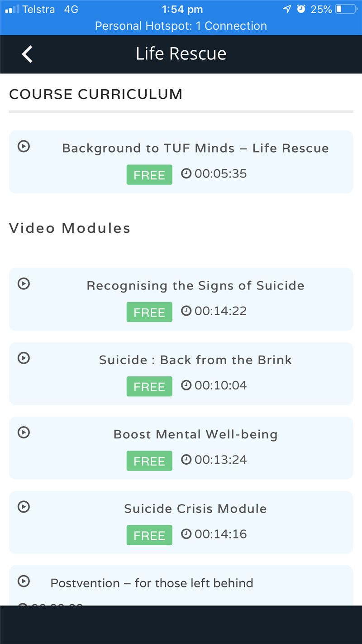This screenshot has height=644, width=362.
Task: Open Boost Mental Well-being module
Action: (x=195, y=434)
